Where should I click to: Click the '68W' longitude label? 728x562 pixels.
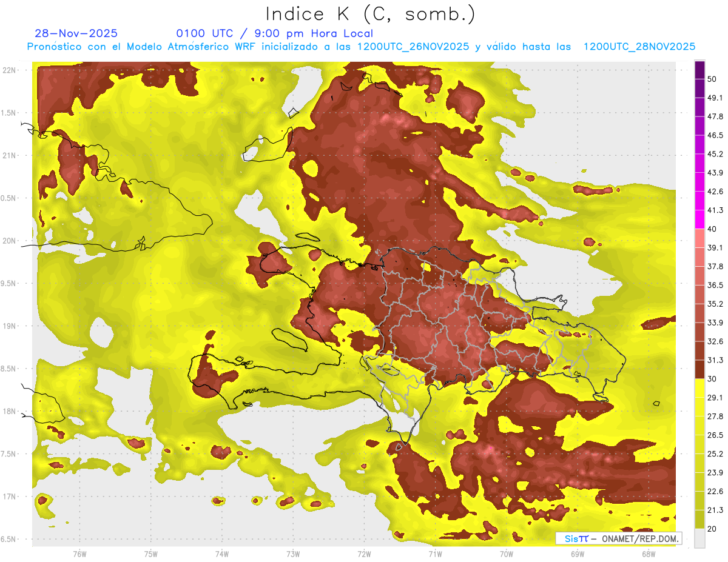click(648, 554)
